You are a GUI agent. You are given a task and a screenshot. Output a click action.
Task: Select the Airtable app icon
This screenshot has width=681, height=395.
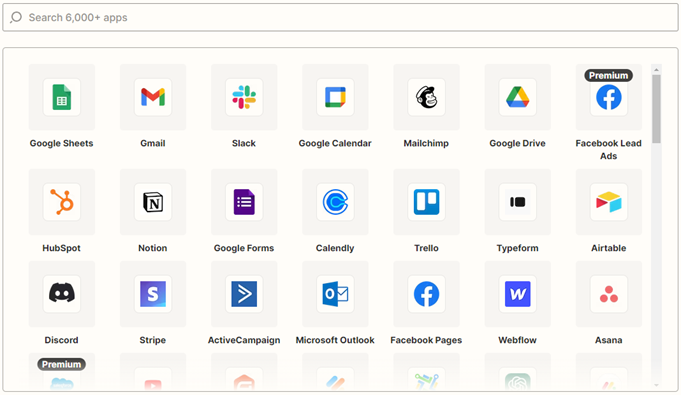click(x=609, y=202)
